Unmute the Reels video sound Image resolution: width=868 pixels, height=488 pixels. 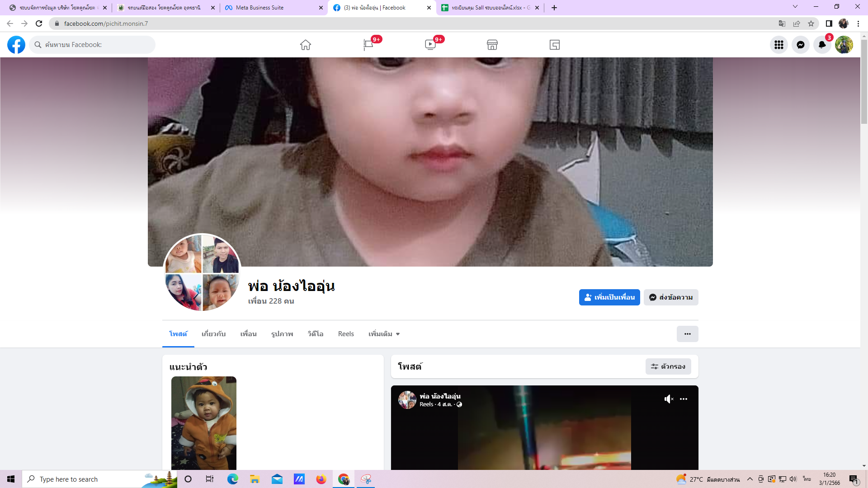[669, 399]
